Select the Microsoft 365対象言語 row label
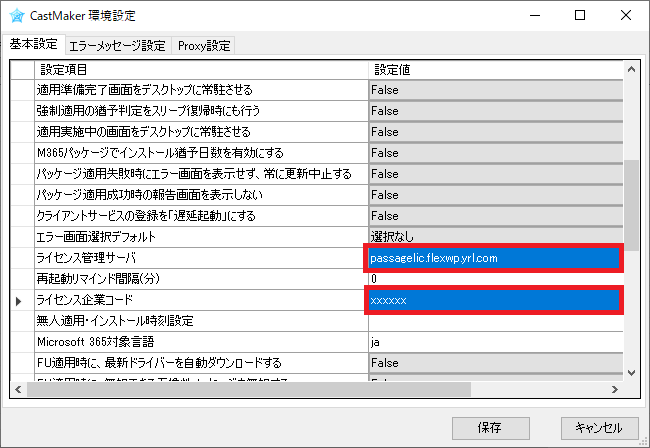 (201, 342)
